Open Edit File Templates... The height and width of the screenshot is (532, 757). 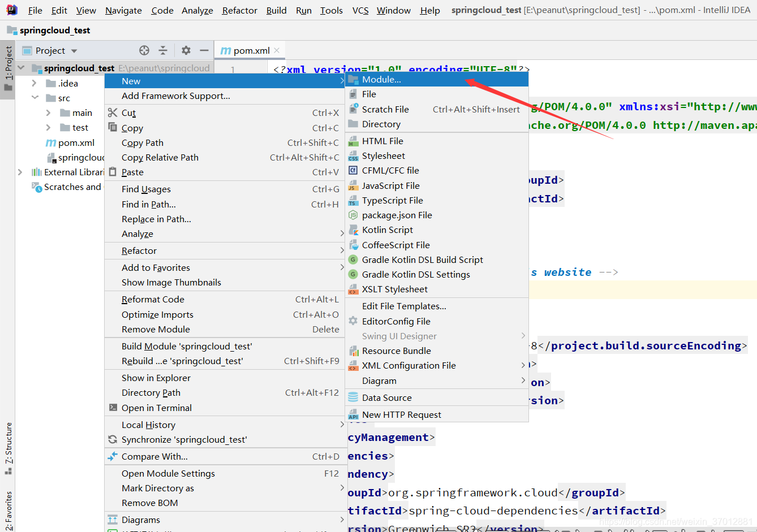click(x=437, y=306)
